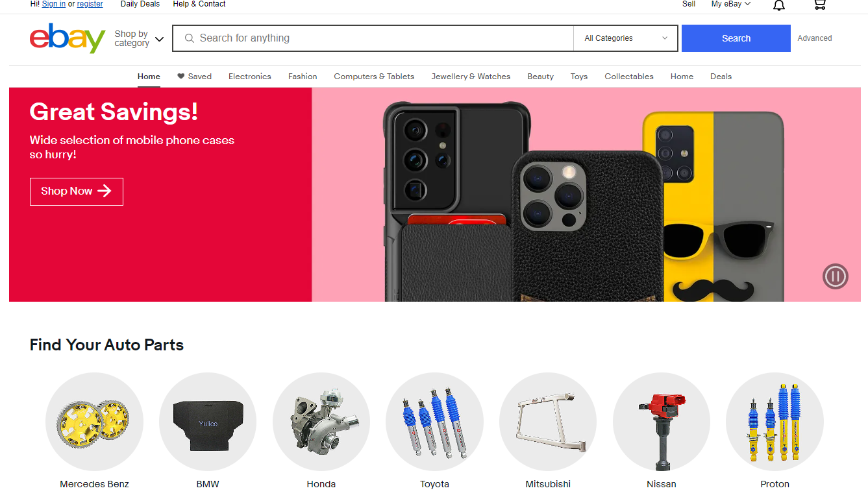Image resolution: width=868 pixels, height=497 pixels.
Task: Open the All Categories dropdown
Action: 626,38
